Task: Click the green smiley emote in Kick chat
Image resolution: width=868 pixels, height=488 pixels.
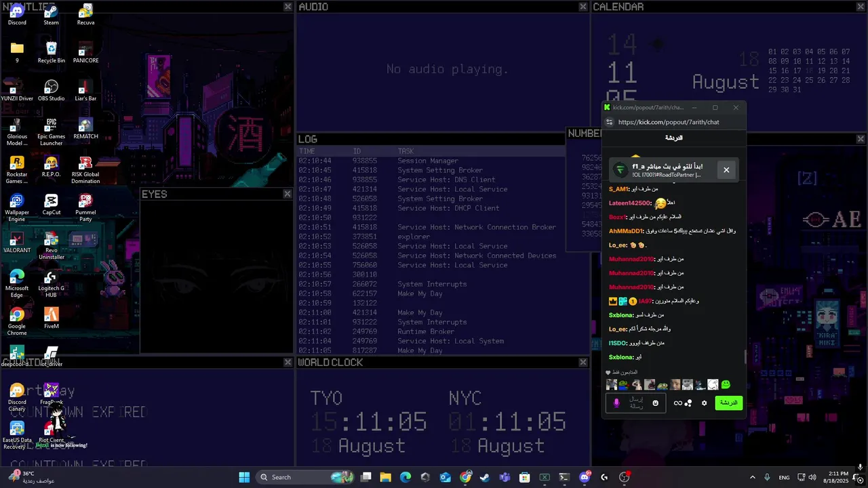Action: coord(726,384)
